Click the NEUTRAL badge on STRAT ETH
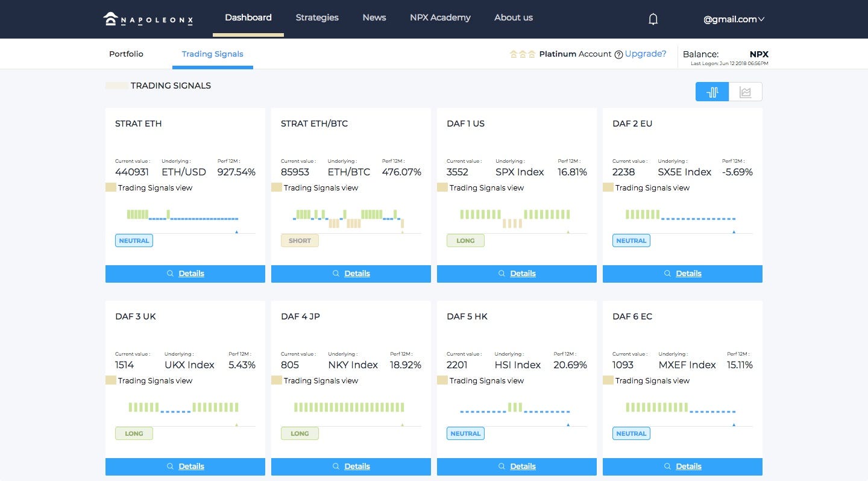868x481 pixels. [x=134, y=241]
